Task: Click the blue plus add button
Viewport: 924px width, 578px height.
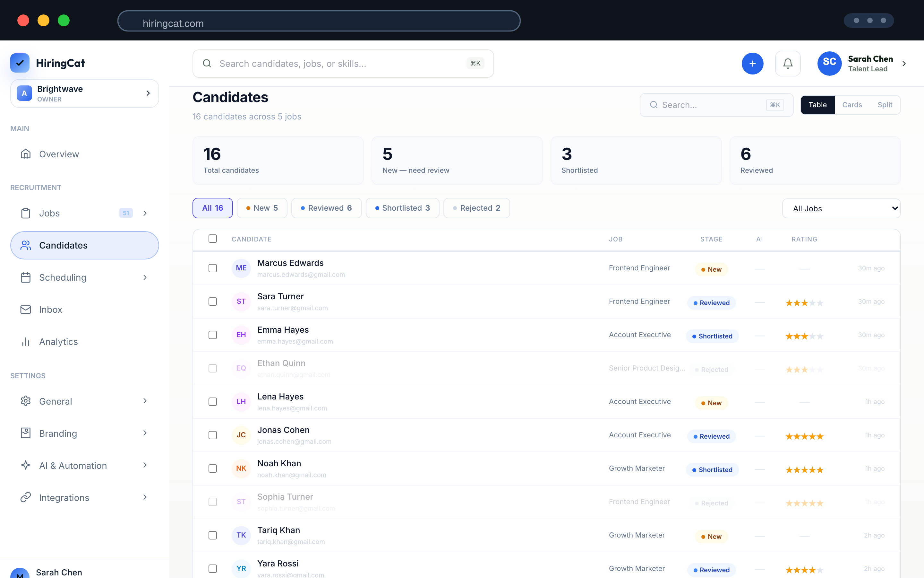Action: tap(752, 64)
